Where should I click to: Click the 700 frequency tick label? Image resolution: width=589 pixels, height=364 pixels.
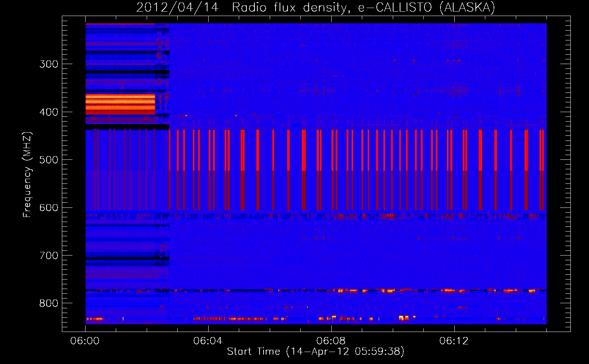click(x=49, y=256)
